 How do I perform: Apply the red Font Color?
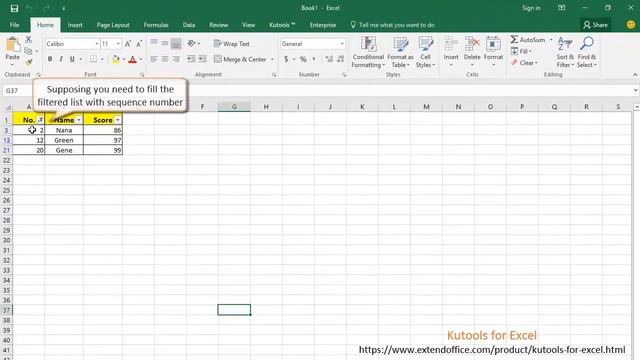[132, 59]
